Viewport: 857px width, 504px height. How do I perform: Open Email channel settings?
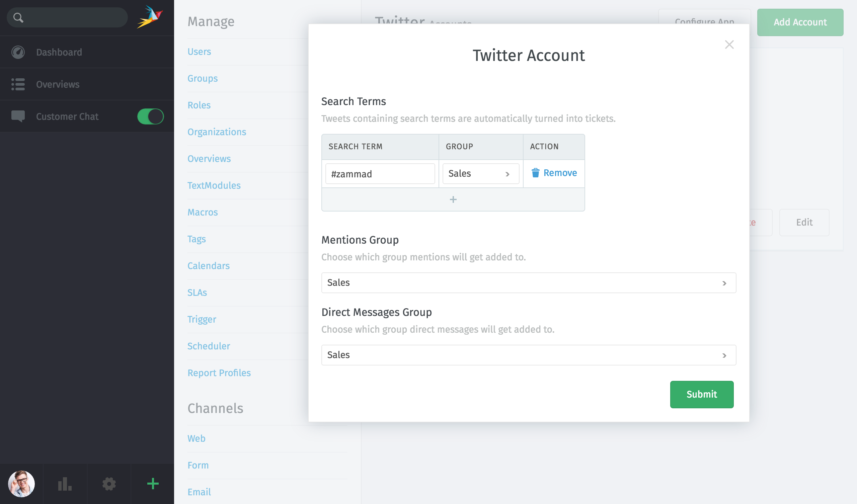199,492
